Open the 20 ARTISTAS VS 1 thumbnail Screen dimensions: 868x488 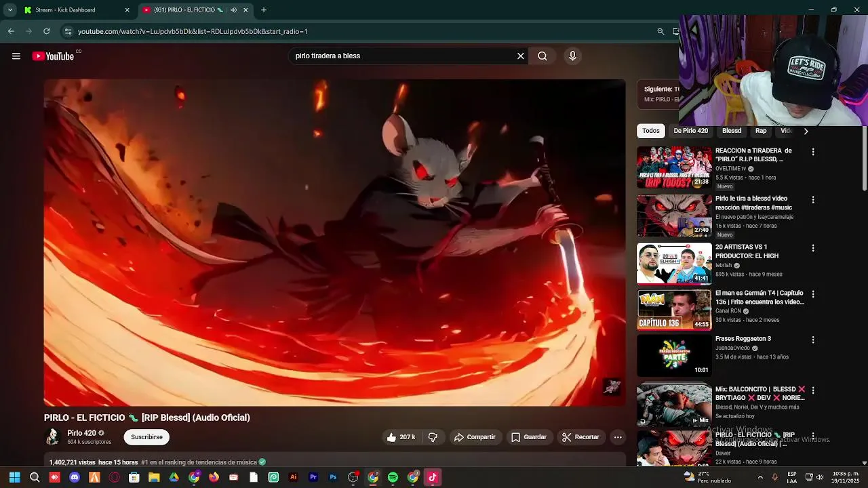point(674,264)
